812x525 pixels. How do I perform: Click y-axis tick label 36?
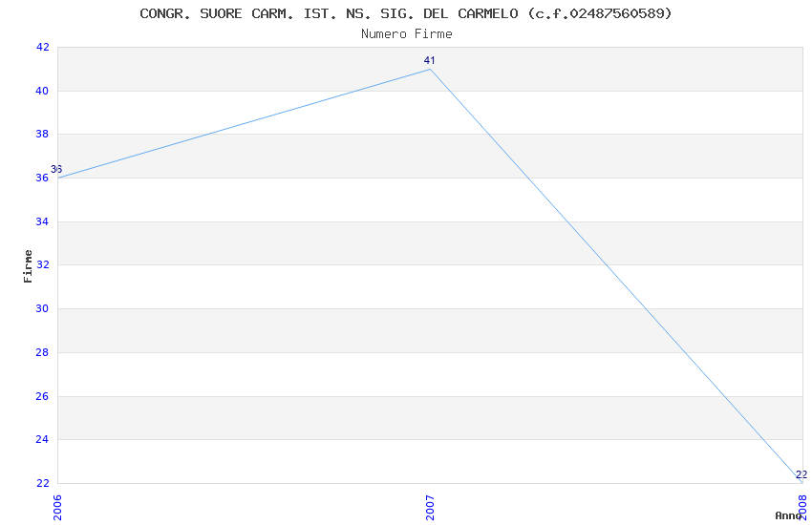[42, 178]
